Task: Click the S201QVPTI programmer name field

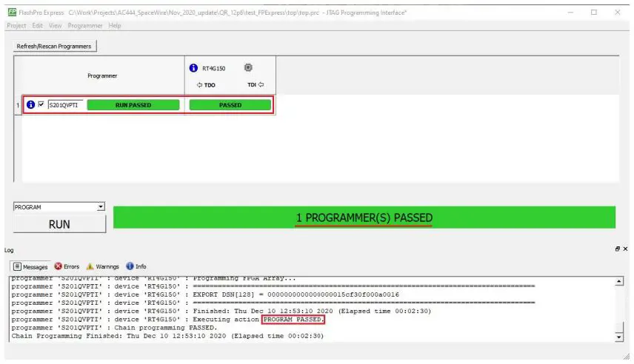Action: pyautogui.click(x=65, y=105)
